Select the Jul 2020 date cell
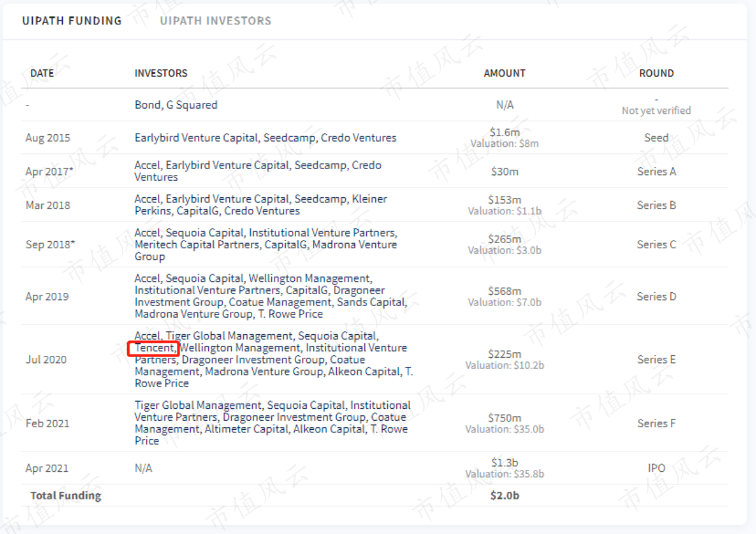 point(46,359)
